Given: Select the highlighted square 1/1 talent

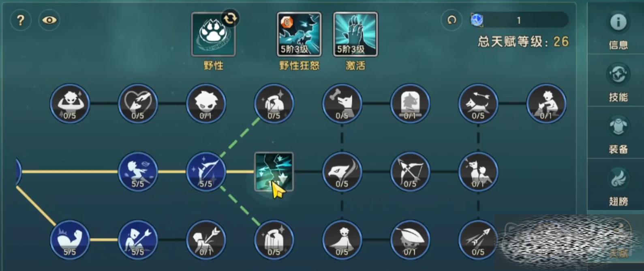Looking at the screenshot, I should pyautogui.click(x=274, y=172).
